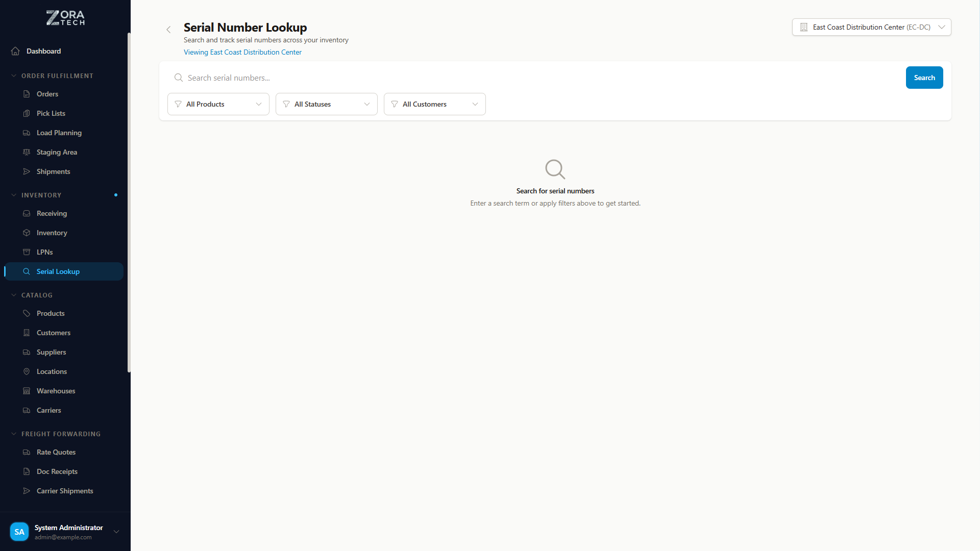
Task: Click the Products tag icon
Action: pyautogui.click(x=27, y=313)
